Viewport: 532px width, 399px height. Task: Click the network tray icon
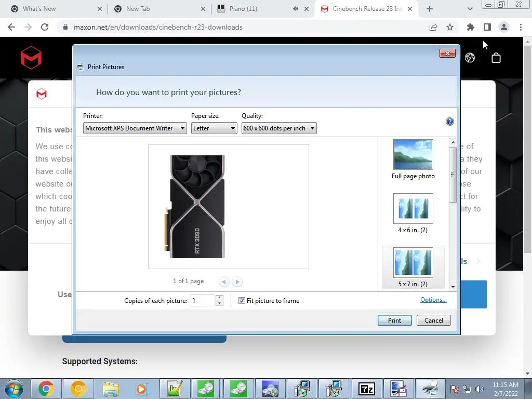(x=467, y=389)
